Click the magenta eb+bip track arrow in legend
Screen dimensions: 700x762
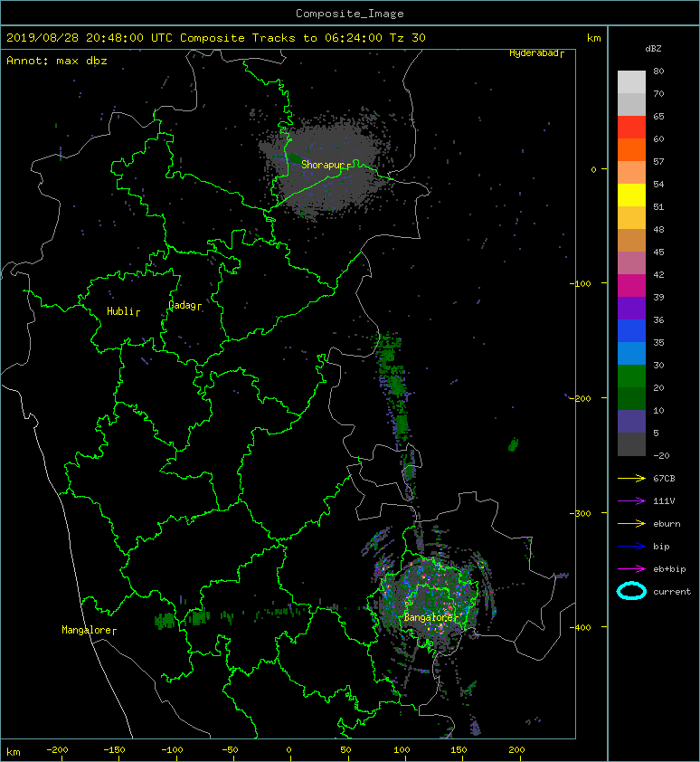point(631,569)
